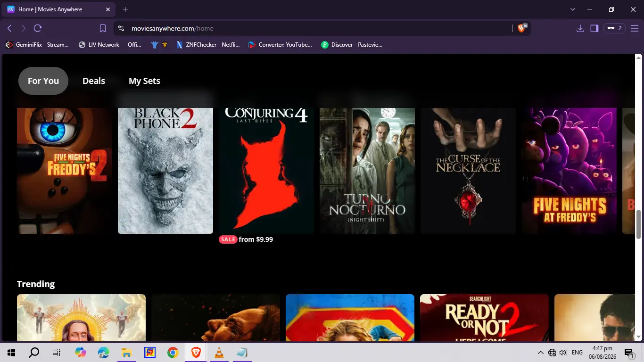Image resolution: width=644 pixels, height=362 pixels.
Task: Toggle the browser sidebar panel
Action: click(594, 28)
